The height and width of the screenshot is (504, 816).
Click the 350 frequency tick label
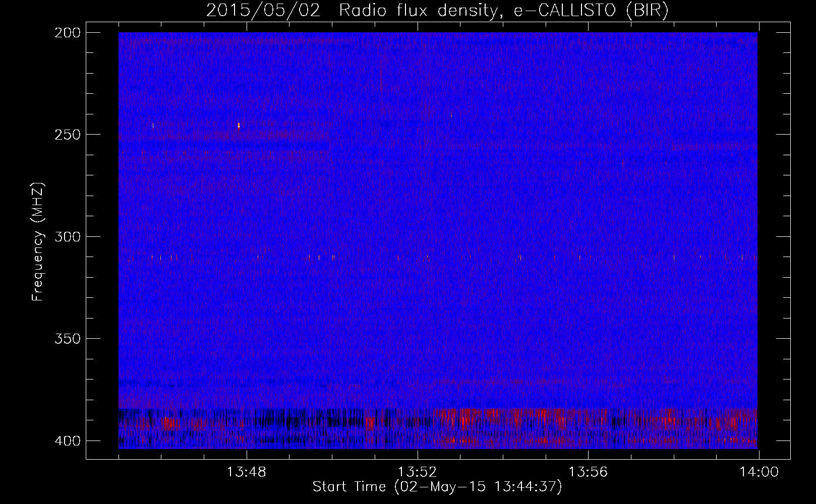(x=68, y=339)
